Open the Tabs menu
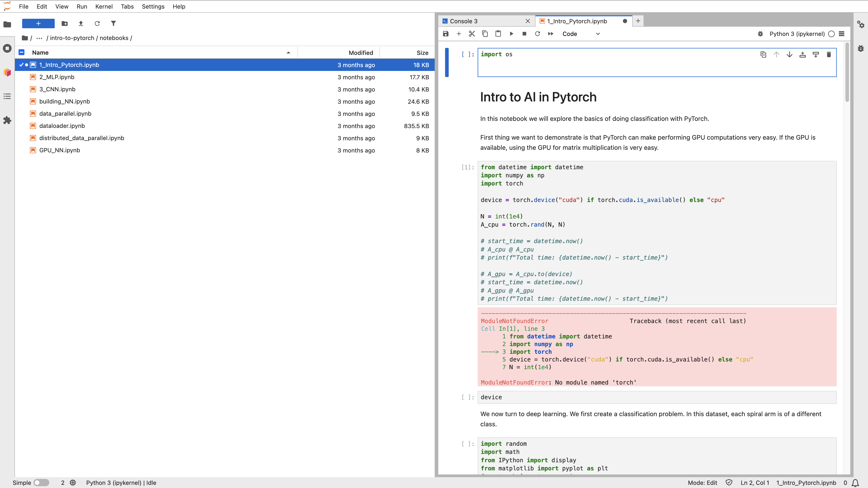The width and height of the screenshot is (868, 488). tap(127, 6)
